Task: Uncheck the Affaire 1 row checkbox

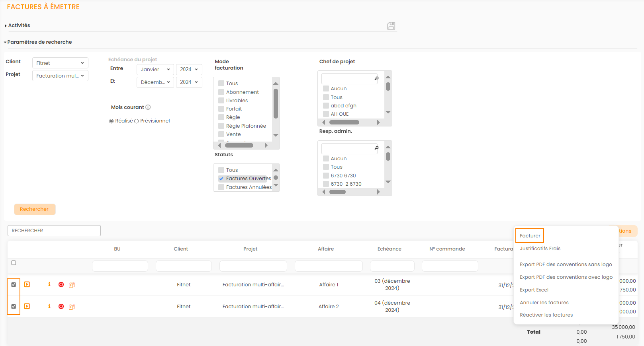Action: pyautogui.click(x=14, y=284)
